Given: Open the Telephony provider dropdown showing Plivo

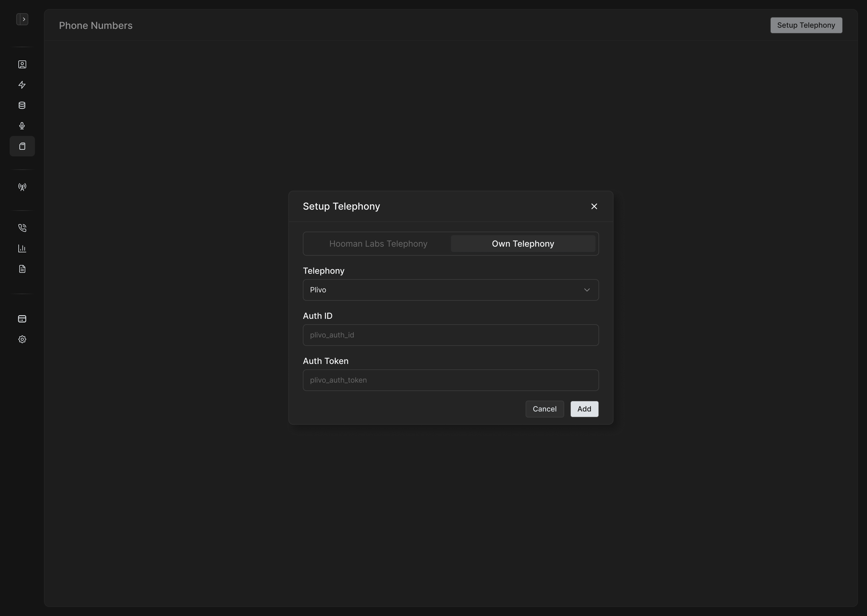Looking at the screenshot, I should click(451, 290).
